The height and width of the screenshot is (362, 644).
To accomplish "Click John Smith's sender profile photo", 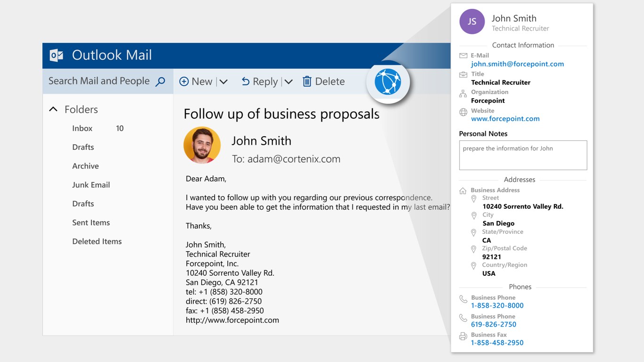I will coord(202,145).
